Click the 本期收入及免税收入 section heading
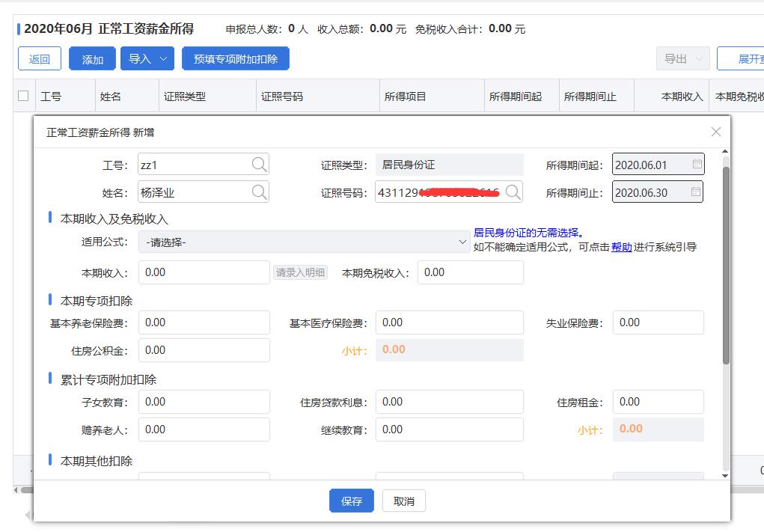This screenshot has height=532, width=764. coord(114,218)
